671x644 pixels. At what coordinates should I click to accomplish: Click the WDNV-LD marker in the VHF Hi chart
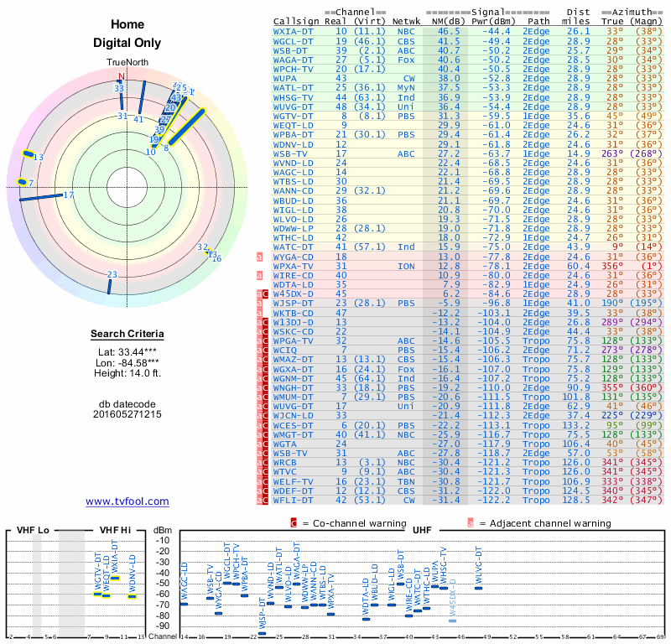(132, 596)
